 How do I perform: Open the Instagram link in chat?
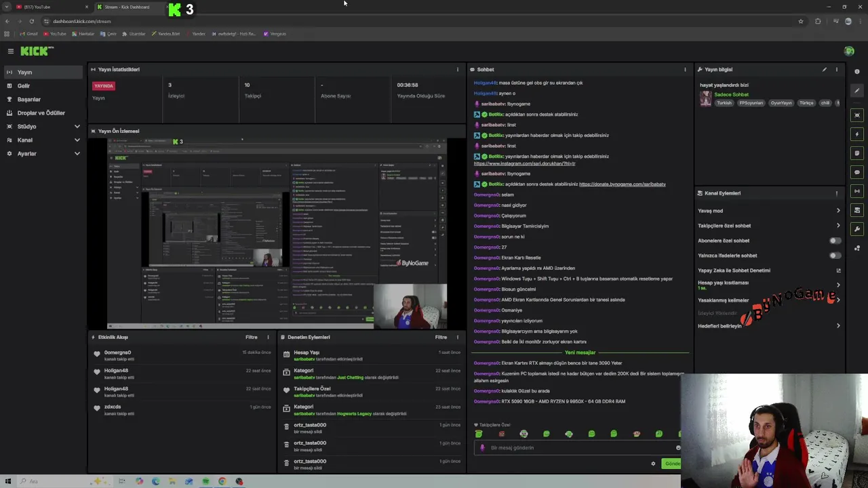click(x=524, y=163)
